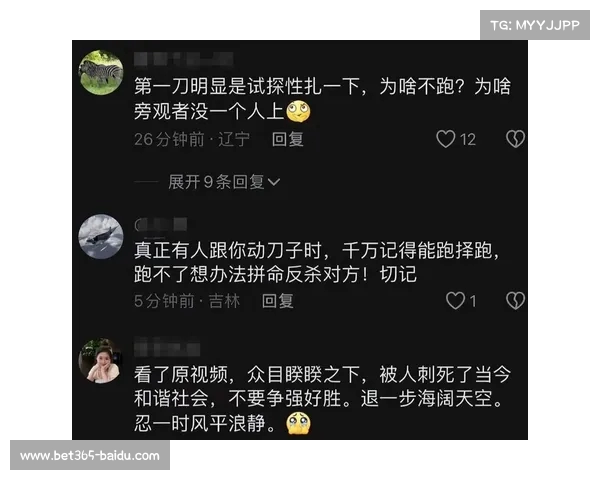Reply to the 26分钟前 comment
Image resolution: width=600 pixels, height=480 pixels.
click(288, 139)
